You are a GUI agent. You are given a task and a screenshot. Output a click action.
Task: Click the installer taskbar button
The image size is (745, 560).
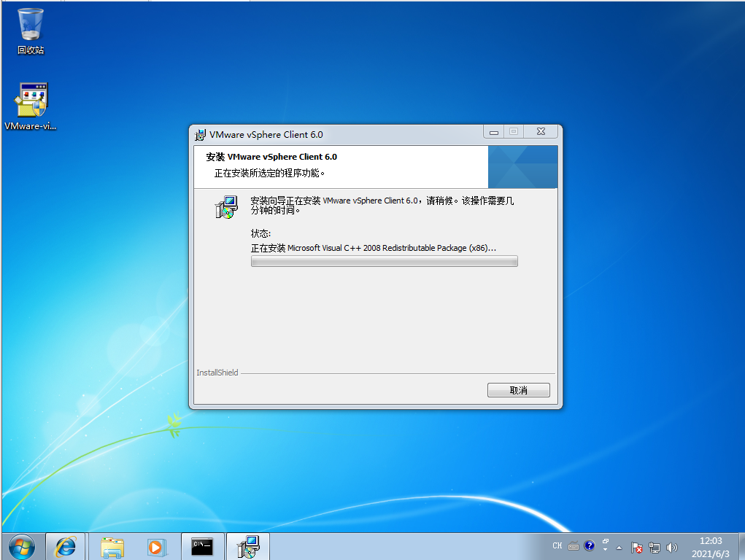248,547
